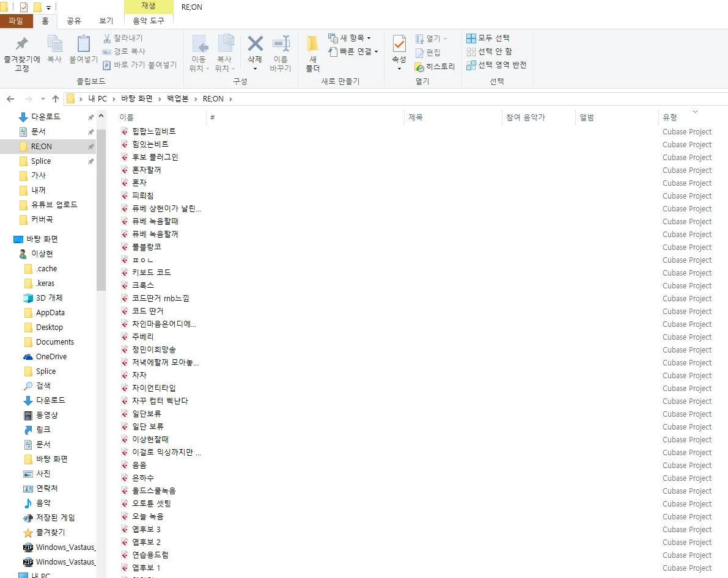Go forward with the right arrow
This screenshot has height=578, width=728.
(x=29, y=99)
